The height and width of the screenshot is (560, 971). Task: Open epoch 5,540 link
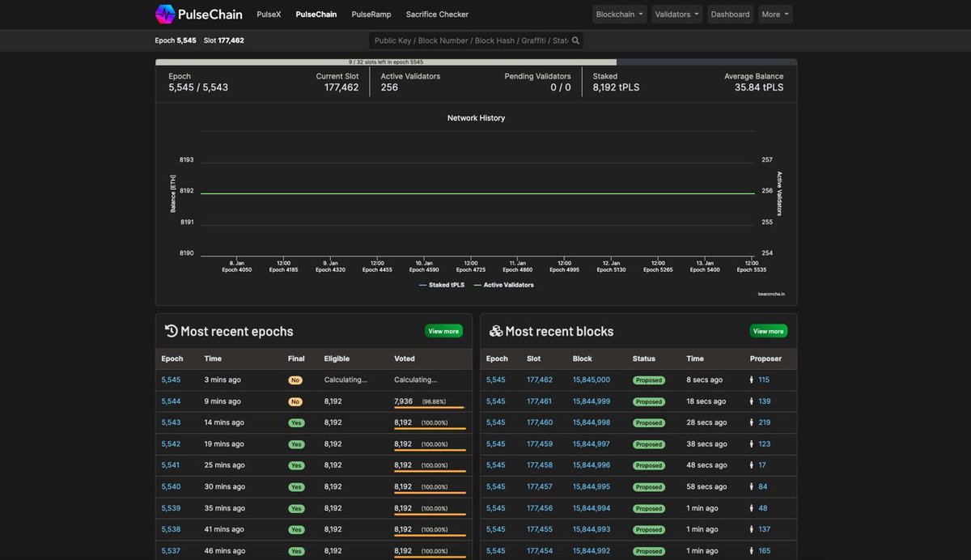171,487
